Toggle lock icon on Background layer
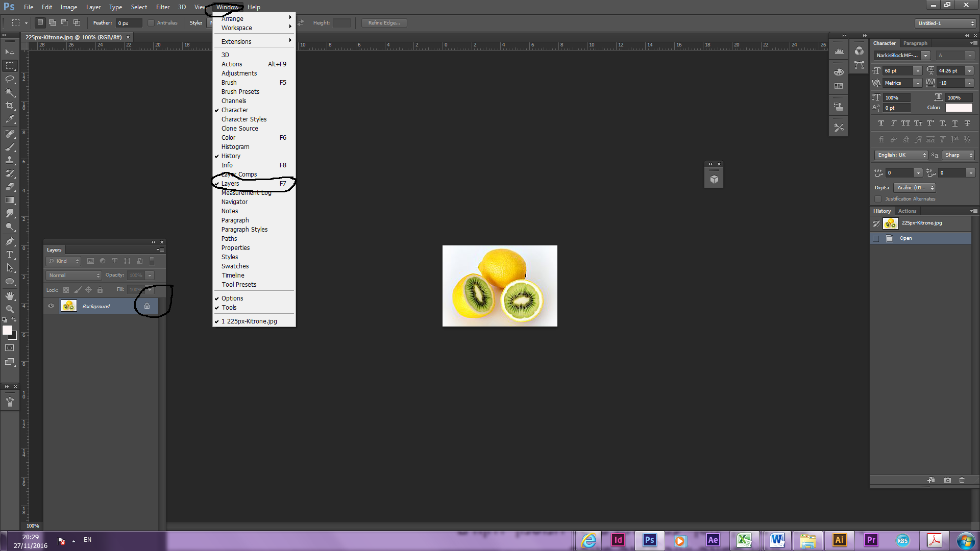The width and height of the screenshot is (980, 551). (x=147, y=306)
